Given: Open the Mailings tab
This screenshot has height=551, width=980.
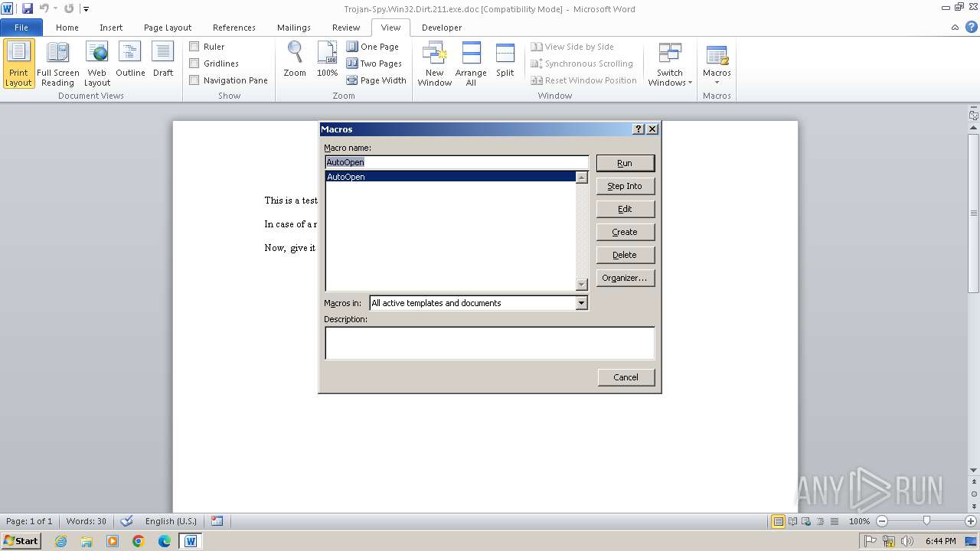Looking at the screenshot, I should pyautogui.click(x=294, y=28).
